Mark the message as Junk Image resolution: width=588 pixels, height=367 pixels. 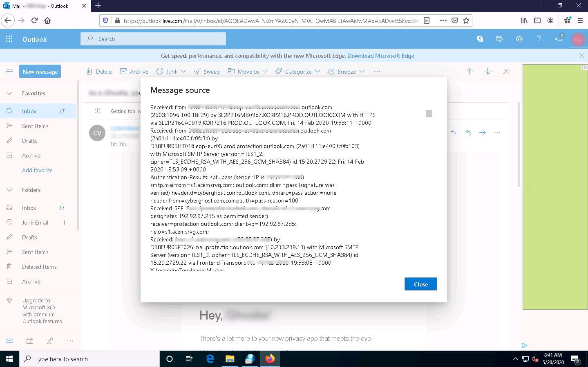167,72
